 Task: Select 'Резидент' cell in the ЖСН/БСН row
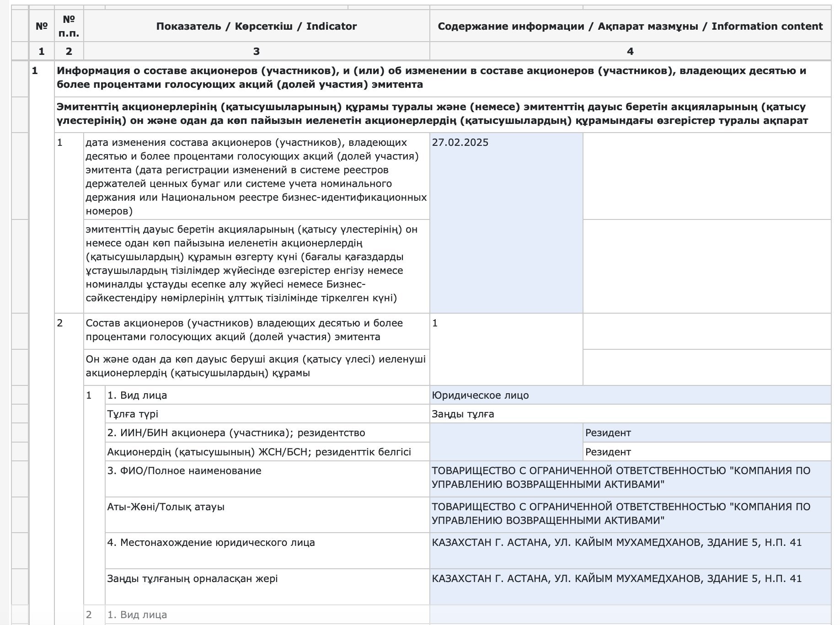tap(706, 452)
